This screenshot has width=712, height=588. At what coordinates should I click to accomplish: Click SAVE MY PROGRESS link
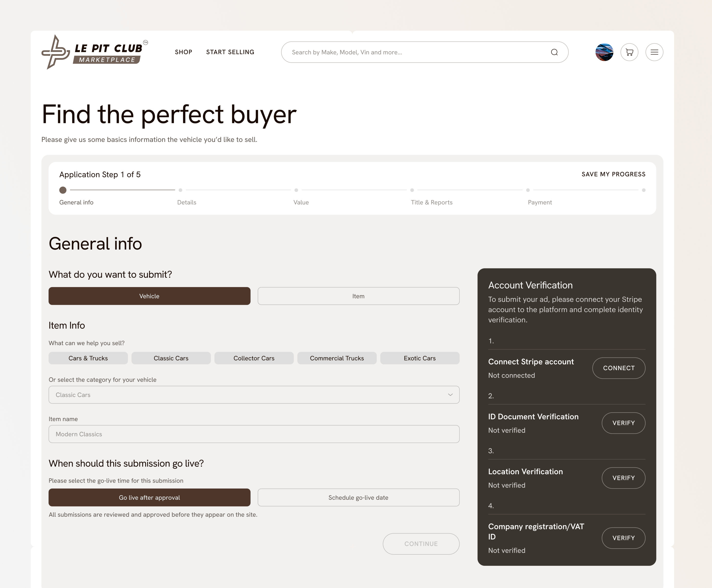(x=613, y=174)
